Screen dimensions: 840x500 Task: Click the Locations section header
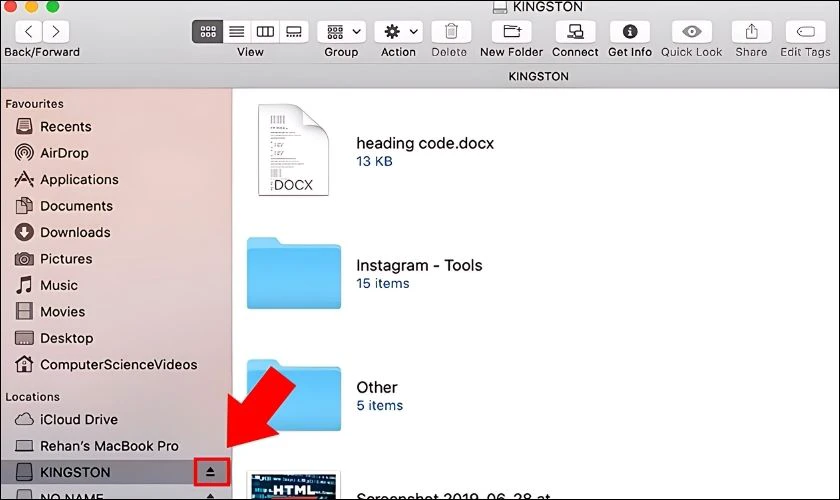pos(32,397)
